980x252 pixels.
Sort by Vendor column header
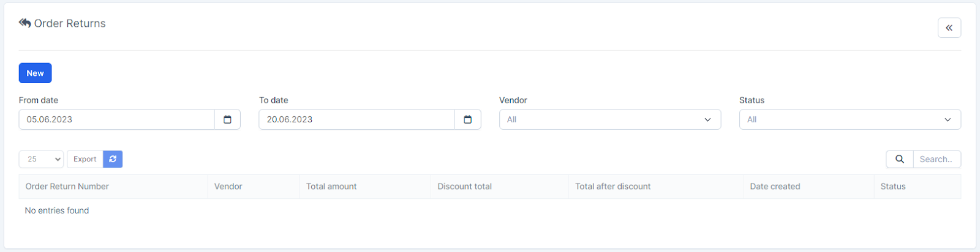pos(228,187)
